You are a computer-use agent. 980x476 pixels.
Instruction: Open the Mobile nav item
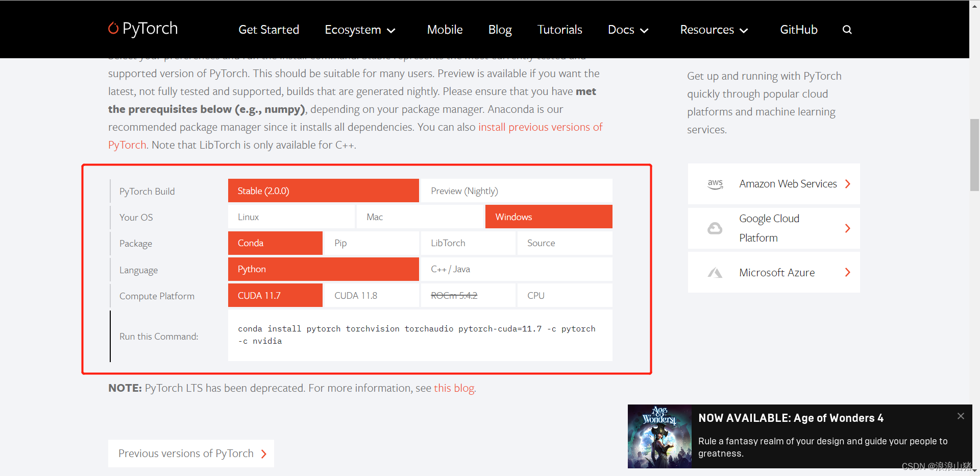(445, 30)
